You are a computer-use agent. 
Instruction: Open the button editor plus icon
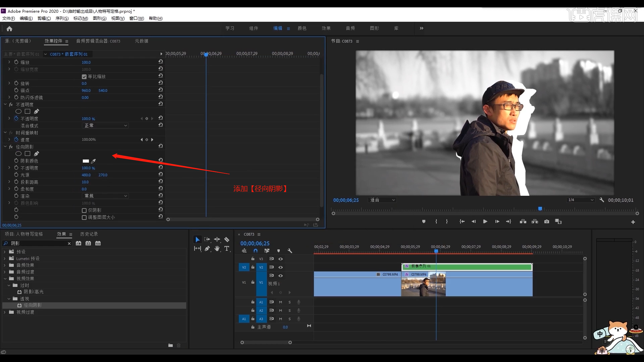[633, 222]
